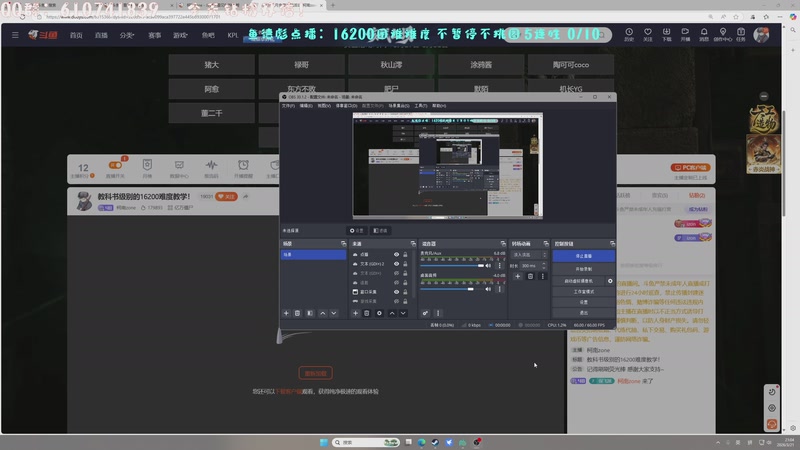Image resolution: width=800 pixels, height=450 pixels.
Task: Toggle visibility of 文本 (GDI+) 2 source
Action: pos(396,264)
